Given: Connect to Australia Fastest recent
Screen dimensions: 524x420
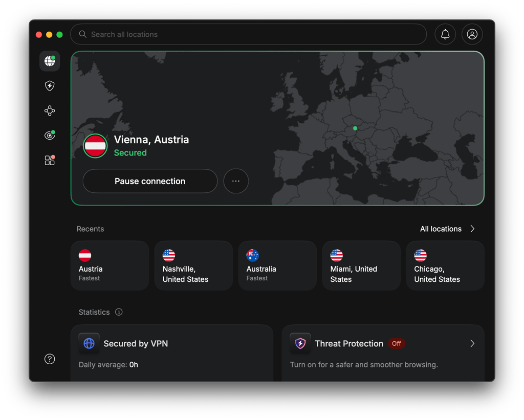Looking at the screenshot, I should [x=278, y=266].
